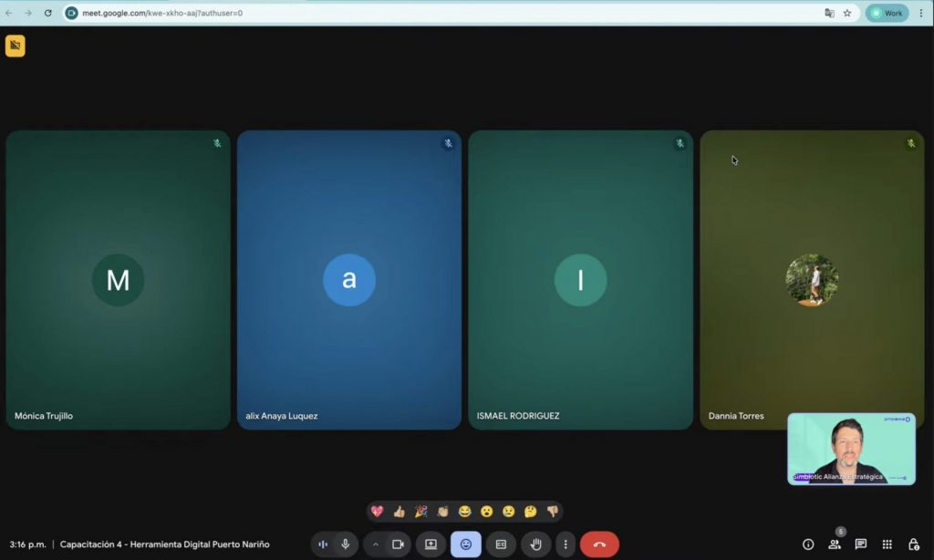Open meeting details info icon

(x=808, y=544)
